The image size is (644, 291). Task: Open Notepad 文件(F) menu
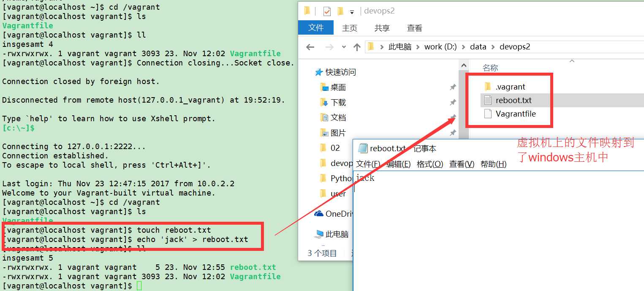point(368,164)
